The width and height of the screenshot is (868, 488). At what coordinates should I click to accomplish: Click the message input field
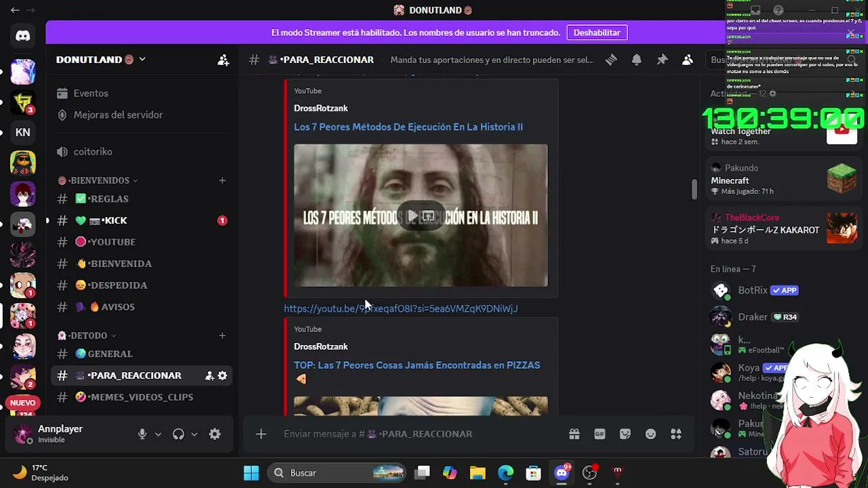point(420,434)
